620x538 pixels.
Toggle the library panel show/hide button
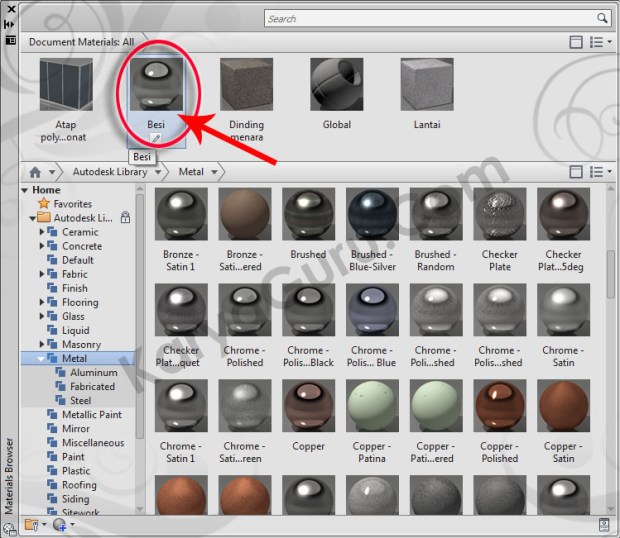576,172
